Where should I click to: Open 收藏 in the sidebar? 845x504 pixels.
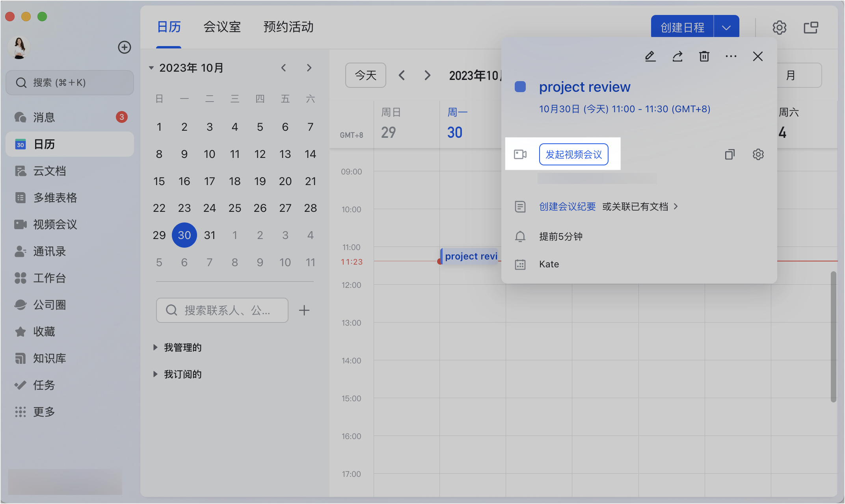pos(70,332)
